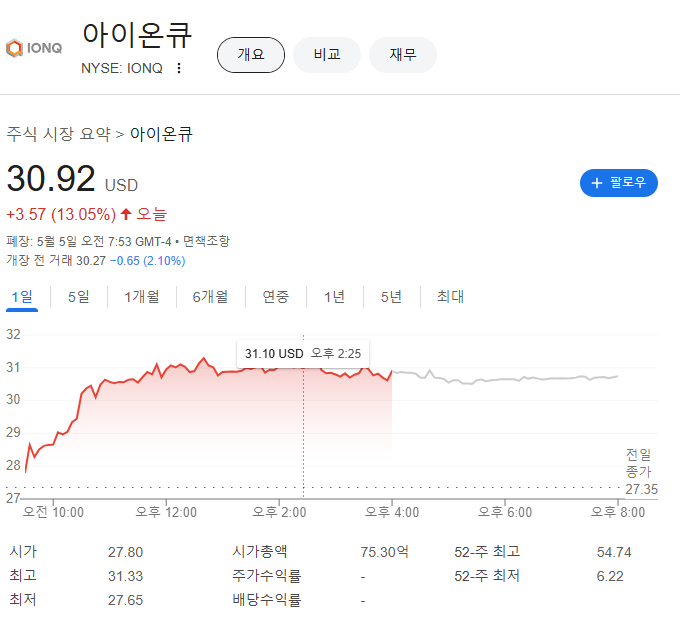Switch to the 비교 compare tab
Viewport: 680px width, 621px height.
point(327,55)
